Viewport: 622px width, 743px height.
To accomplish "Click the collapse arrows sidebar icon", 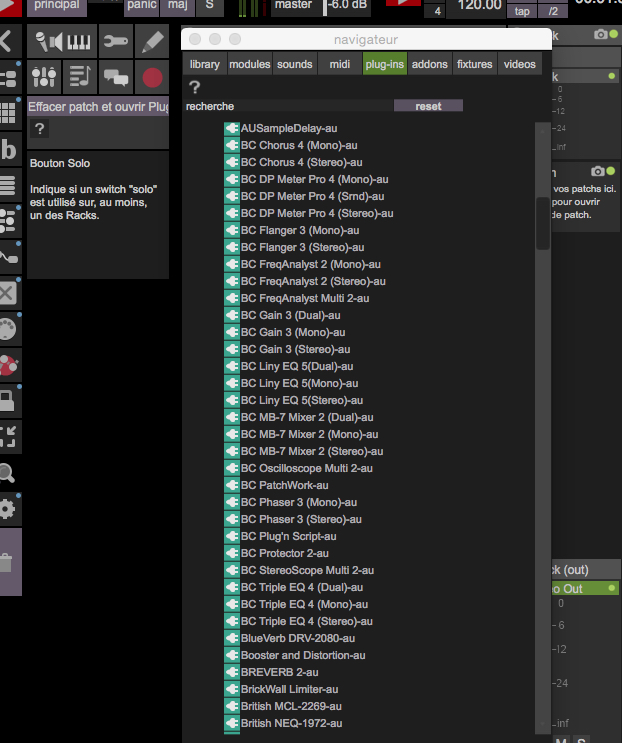I will click(8, 437).
